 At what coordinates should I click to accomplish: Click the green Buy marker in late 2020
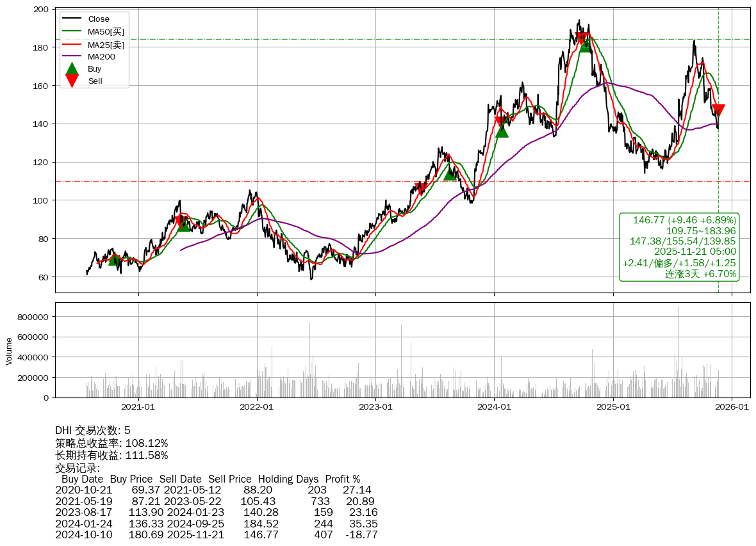click(114, 259)
